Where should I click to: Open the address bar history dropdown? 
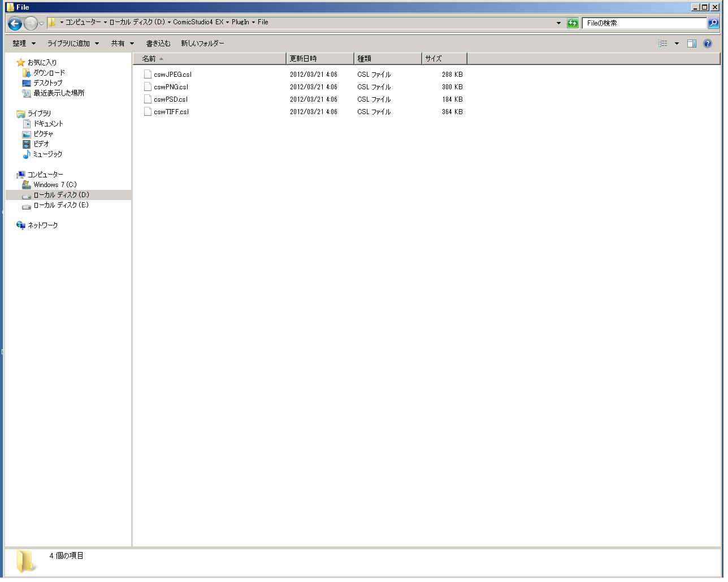tap(558, 23)
